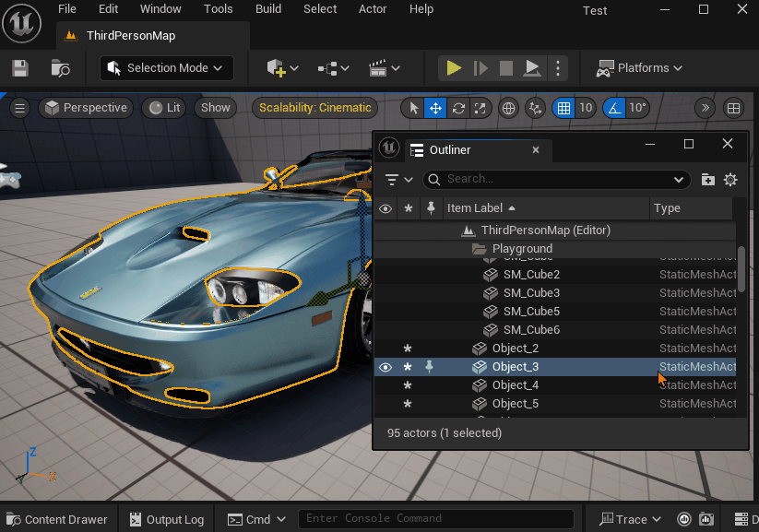Image resolution: width=759 pixels, height=532 pixels.
Task: Activate the Translate move gizmo tool
Action: 435,108
